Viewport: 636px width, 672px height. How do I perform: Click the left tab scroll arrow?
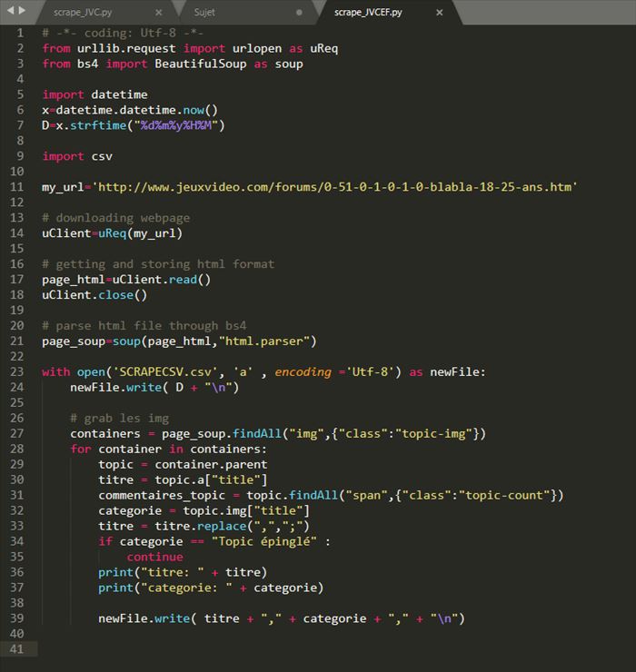point(8,13)
